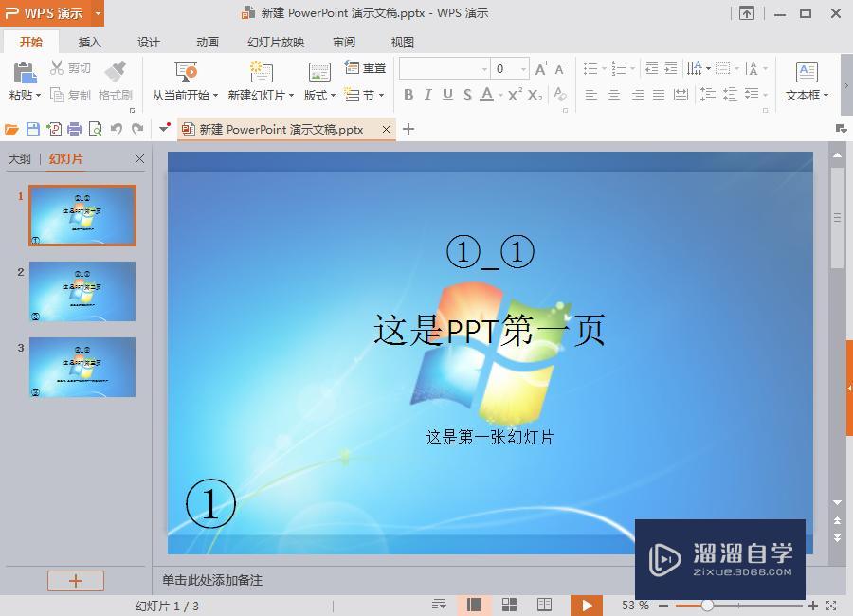
Task: Toggle Underline formatting
Action: (x=447, y=95)
